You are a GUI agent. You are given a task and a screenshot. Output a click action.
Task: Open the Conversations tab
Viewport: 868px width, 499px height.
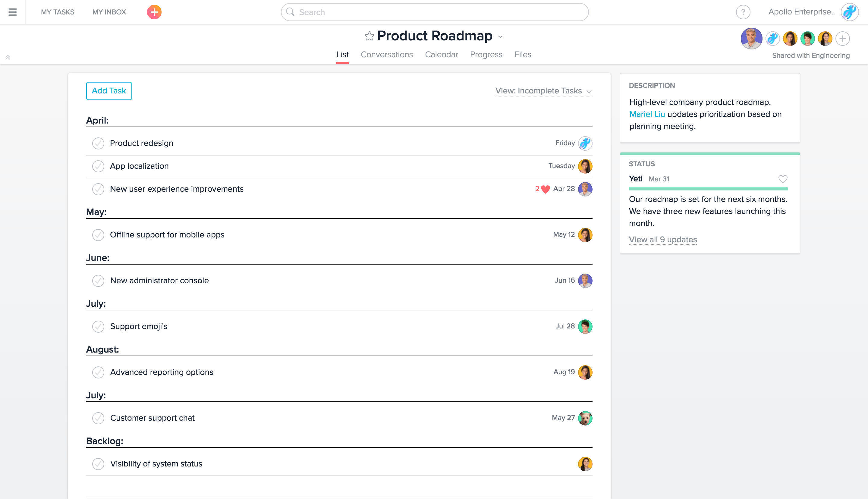(387, 55)
